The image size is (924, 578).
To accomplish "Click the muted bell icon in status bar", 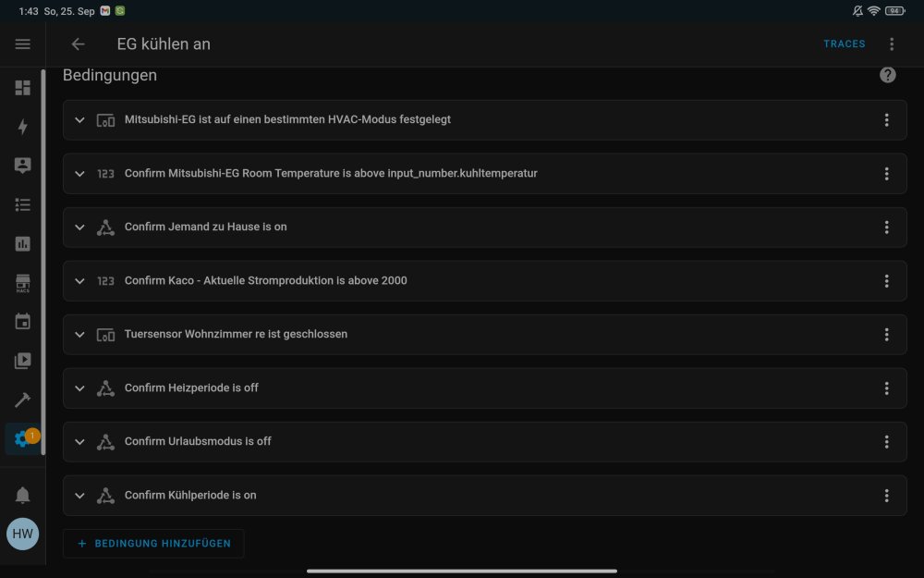I will point(857,10).
